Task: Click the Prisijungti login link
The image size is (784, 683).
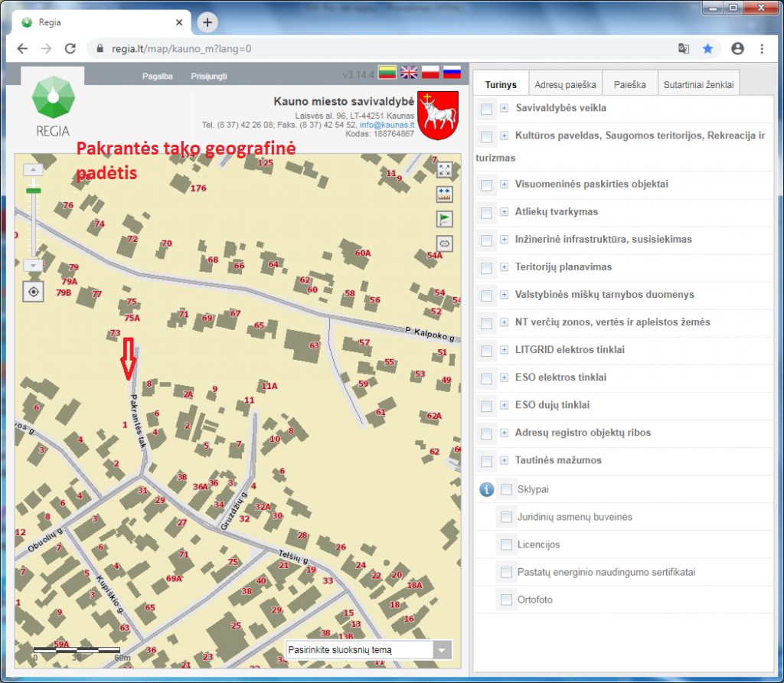Action: point(209,77)
